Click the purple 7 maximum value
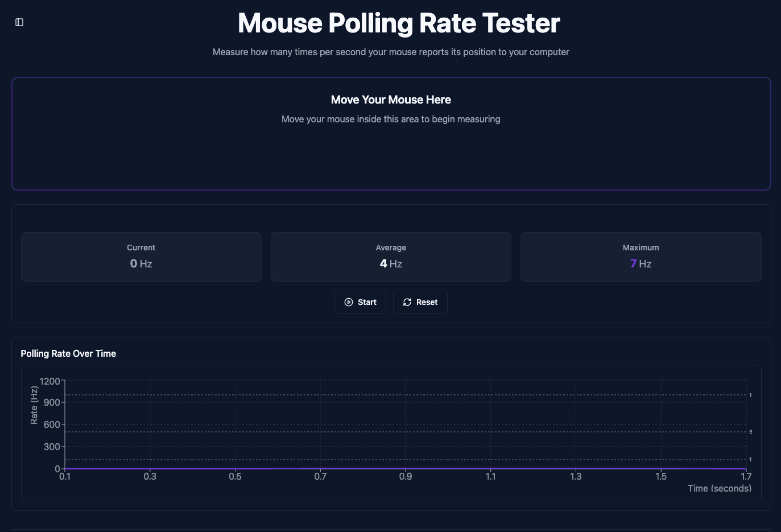The image size is (781, 532). click(633, 263)
